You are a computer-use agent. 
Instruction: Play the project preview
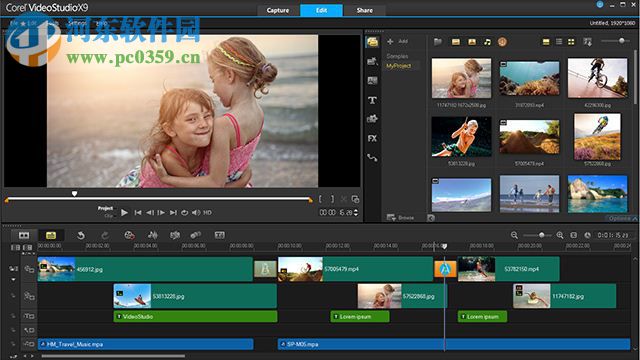[x=124, y=213]
